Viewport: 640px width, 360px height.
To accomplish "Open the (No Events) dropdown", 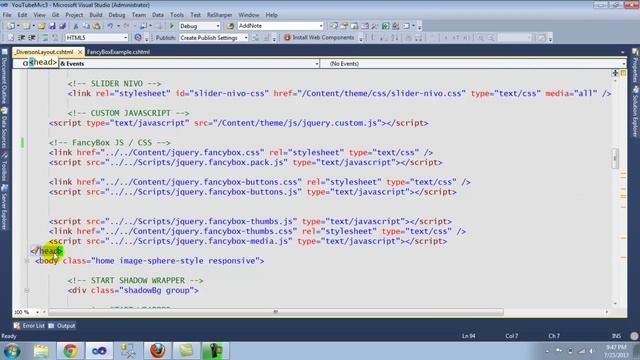I will [473, 64].
